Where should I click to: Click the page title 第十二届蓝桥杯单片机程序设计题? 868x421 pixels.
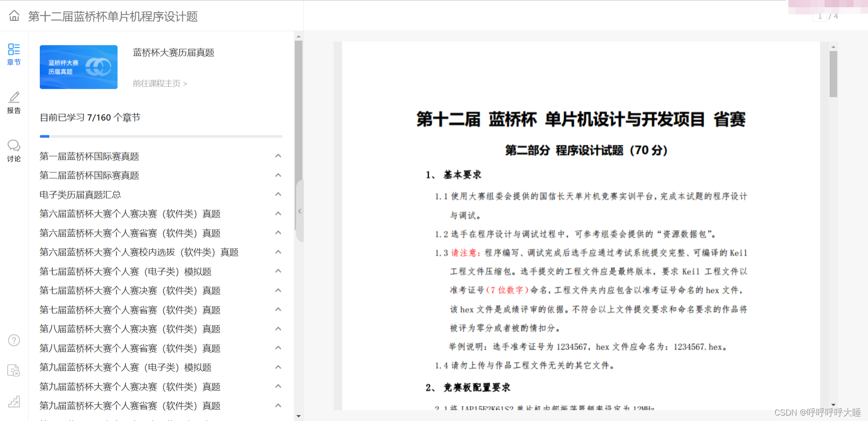113,17
